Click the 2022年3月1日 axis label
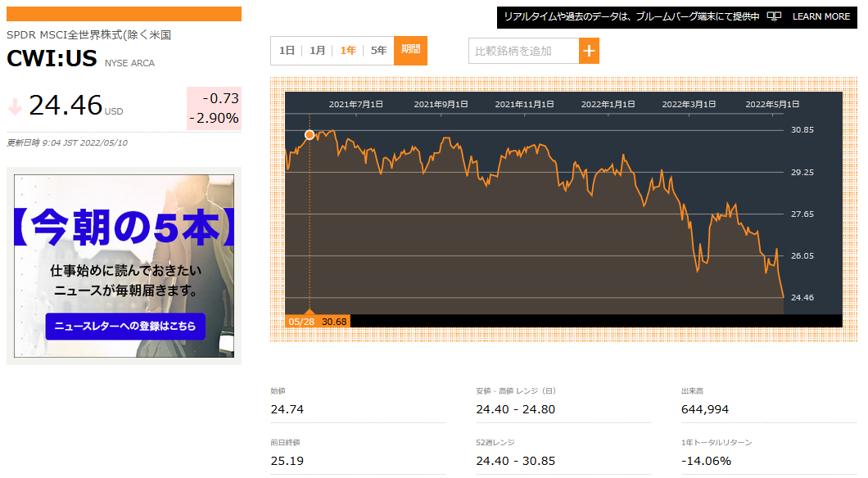This screenshot has height=478, width=868. pos(689,104)
